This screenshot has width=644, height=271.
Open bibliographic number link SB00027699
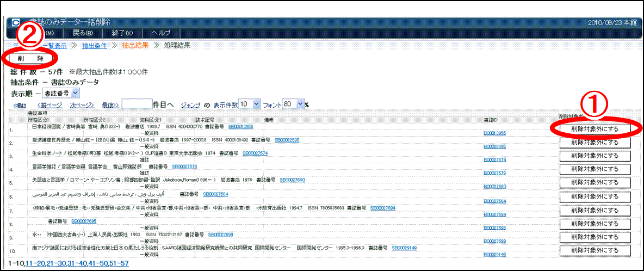220,235
